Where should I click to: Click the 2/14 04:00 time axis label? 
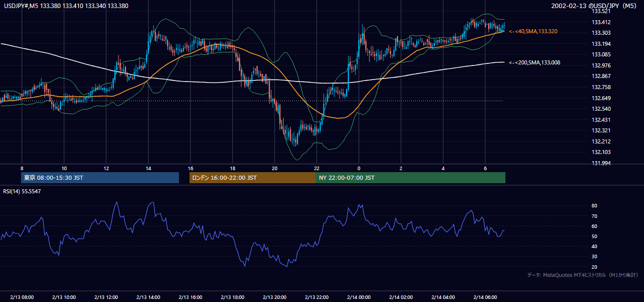(x=443, y=297)
